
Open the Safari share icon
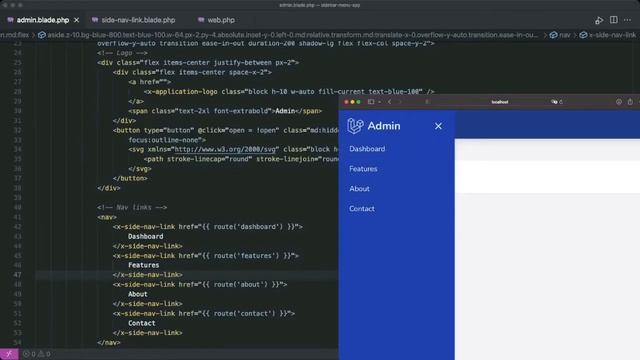coord(630,102)
